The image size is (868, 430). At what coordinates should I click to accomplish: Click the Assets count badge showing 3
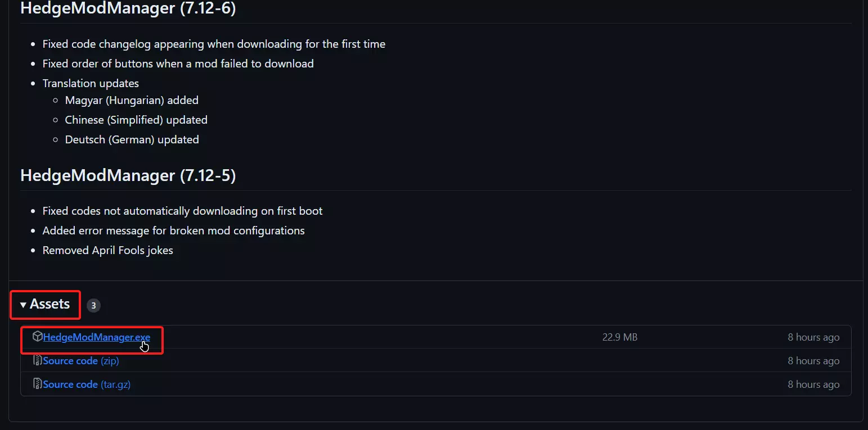click(93, 306)
